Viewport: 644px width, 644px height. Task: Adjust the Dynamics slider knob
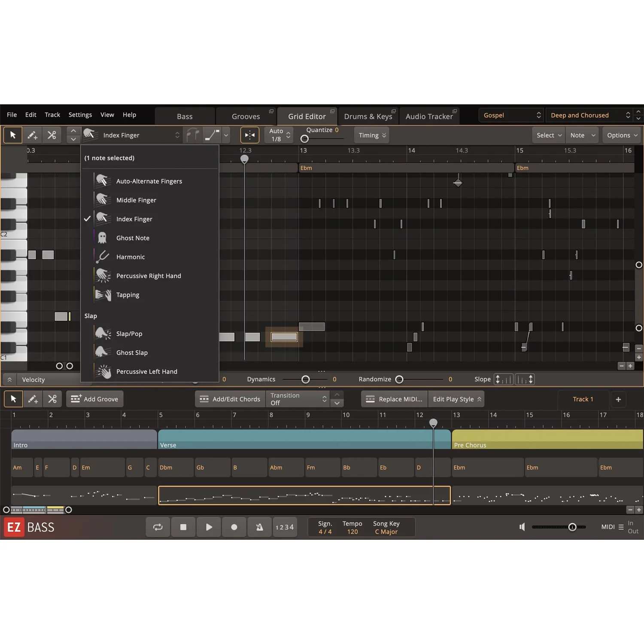point(306,380)
